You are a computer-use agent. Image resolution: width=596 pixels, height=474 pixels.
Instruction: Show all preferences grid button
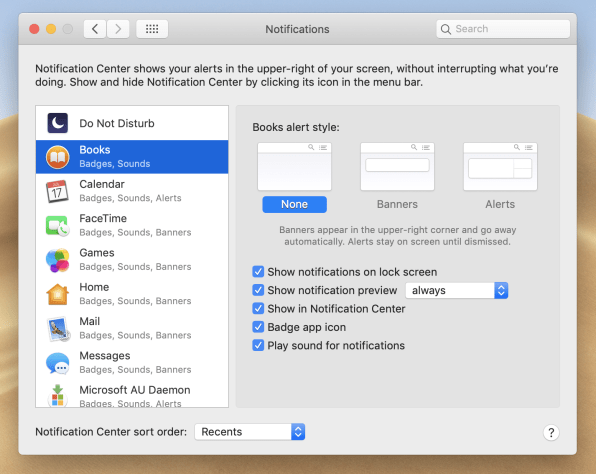coord(152,29)
